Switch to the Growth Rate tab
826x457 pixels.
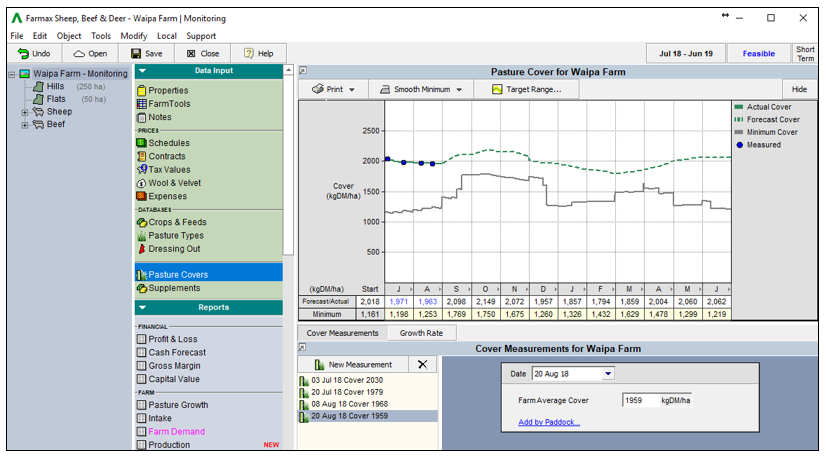[x=421, y=333]
